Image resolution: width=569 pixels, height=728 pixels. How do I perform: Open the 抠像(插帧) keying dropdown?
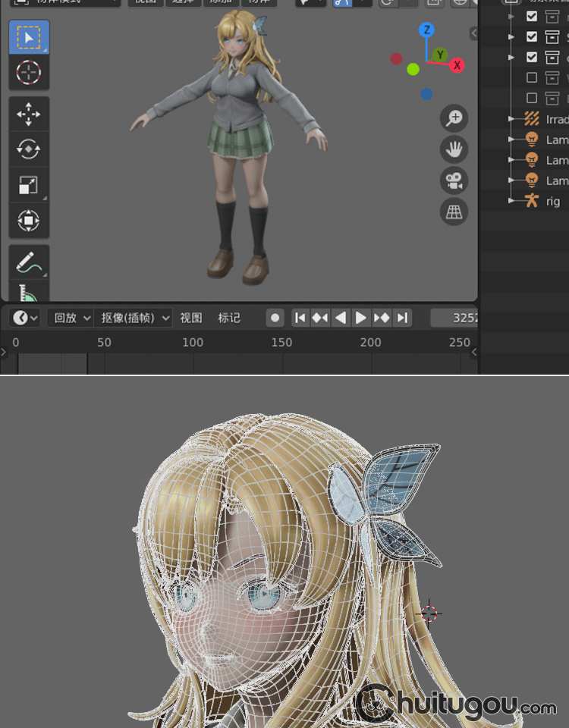[x=134, y=318]
